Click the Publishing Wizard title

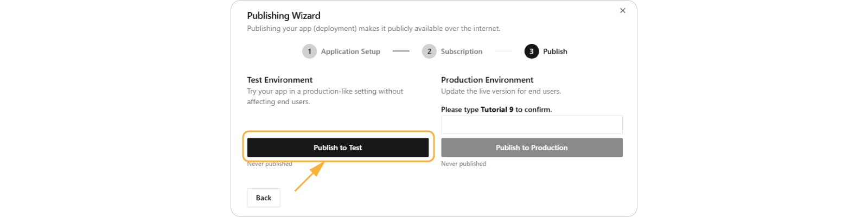pos(284,16)
